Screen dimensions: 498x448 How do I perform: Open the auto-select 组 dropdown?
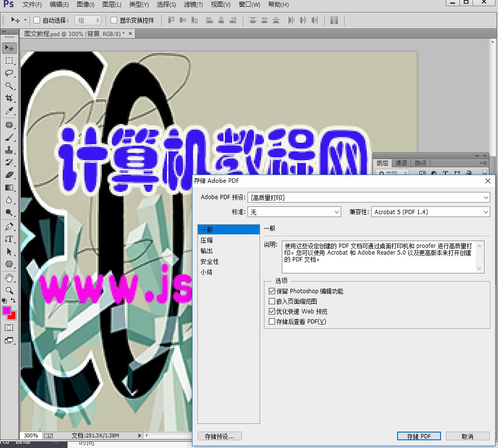coord(88,20)
